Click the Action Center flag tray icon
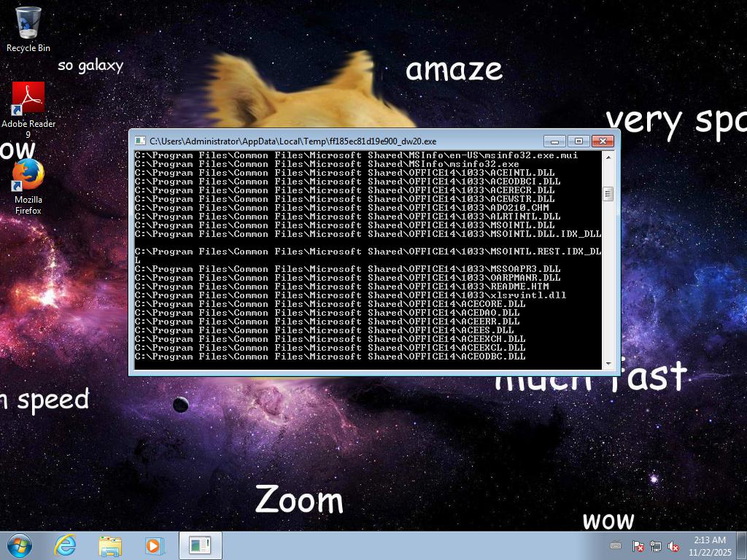This screenshot has width=747, height=560. (638, 546)
